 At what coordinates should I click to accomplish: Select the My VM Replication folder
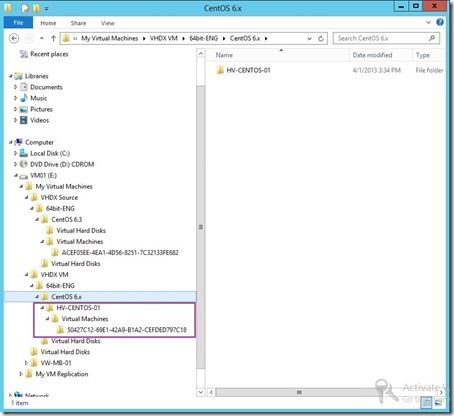tap(62, 374)
